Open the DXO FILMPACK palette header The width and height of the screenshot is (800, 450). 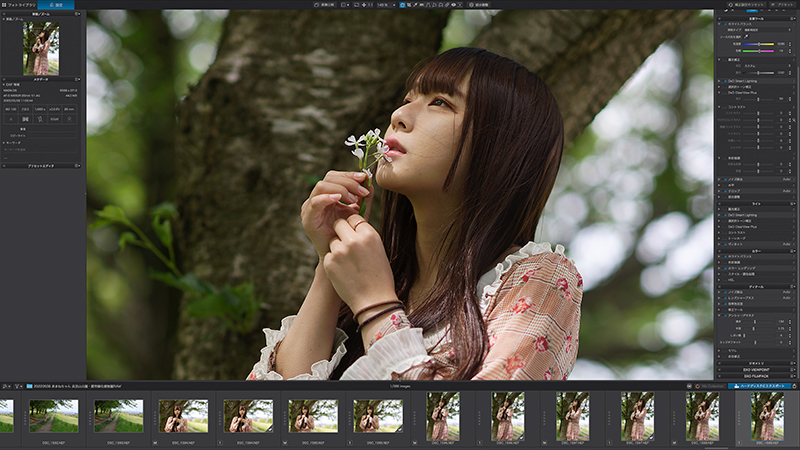[x=756, y=376]
